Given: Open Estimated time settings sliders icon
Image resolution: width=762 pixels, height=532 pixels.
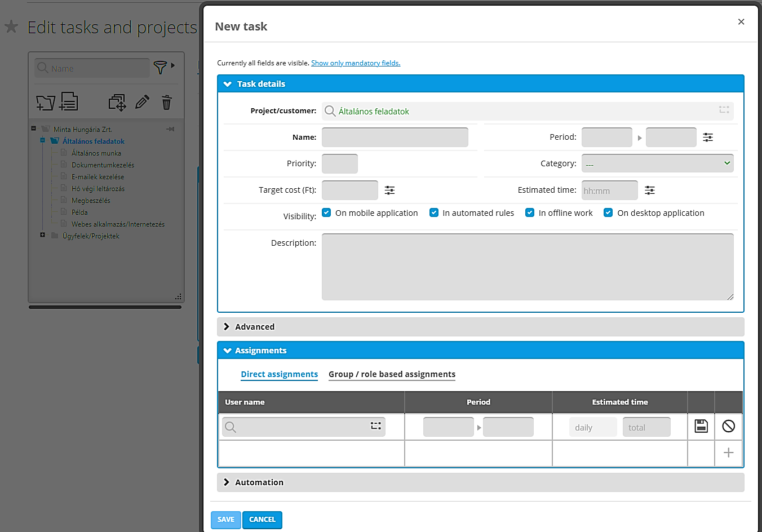Looking at the screenshot, I should click(x=650, y=190).
